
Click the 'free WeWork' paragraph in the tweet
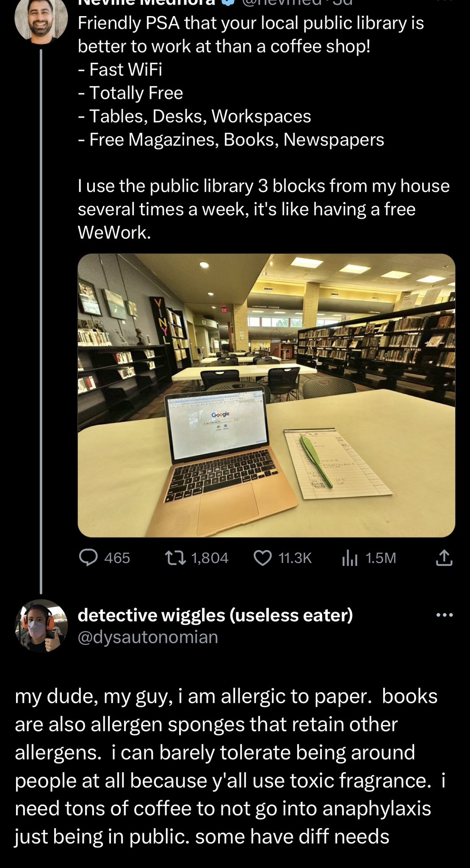tap(263, 209)
